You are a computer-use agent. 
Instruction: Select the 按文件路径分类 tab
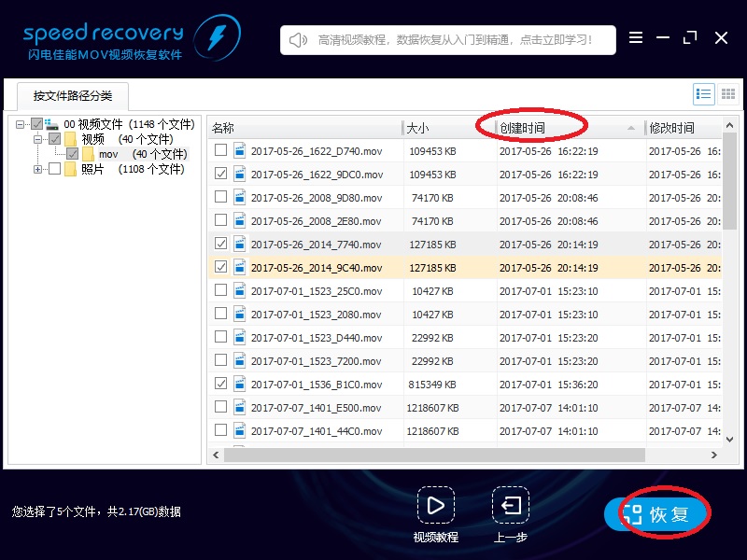(72, 96)
